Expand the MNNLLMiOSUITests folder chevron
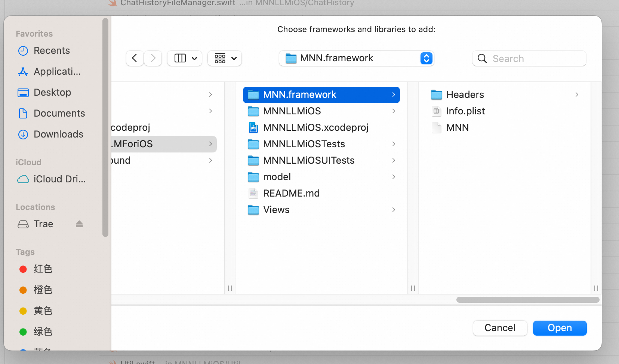 pyautogui.click(x=394, y=160)
